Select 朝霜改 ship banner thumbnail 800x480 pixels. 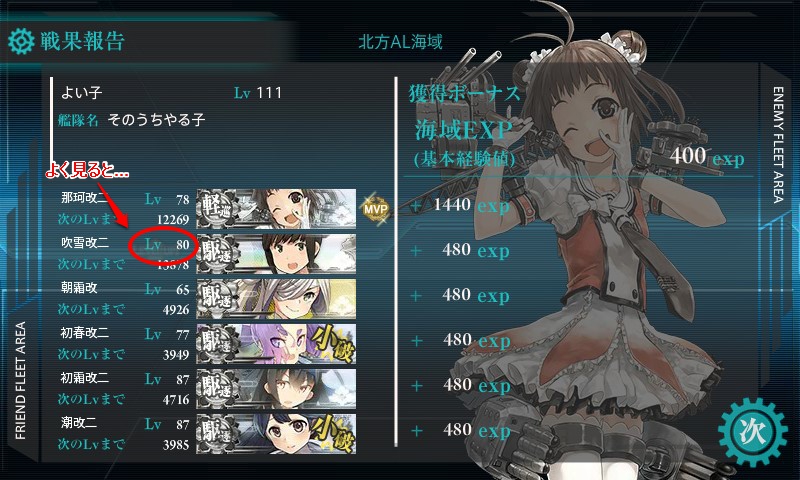pos(276,298)
